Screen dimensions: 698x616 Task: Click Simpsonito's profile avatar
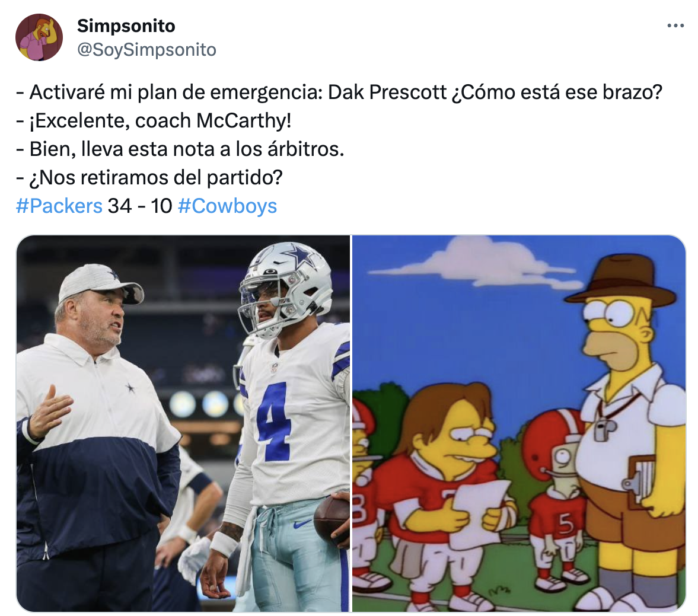point(39,37)
